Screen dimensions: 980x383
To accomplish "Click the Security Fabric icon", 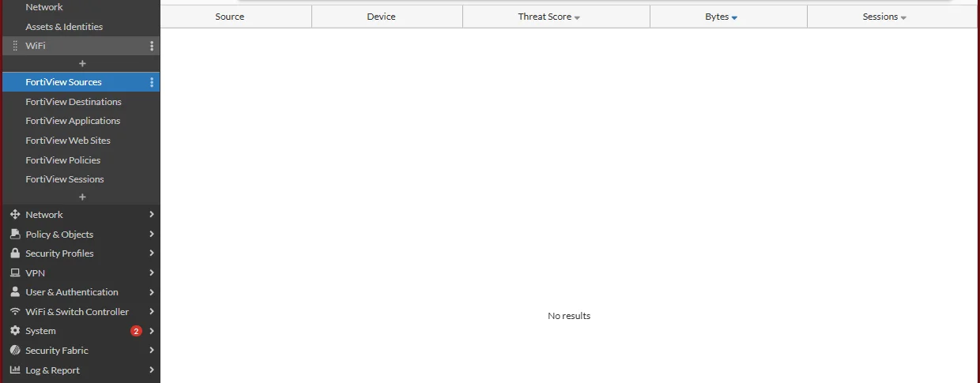I will pos(14,351).
